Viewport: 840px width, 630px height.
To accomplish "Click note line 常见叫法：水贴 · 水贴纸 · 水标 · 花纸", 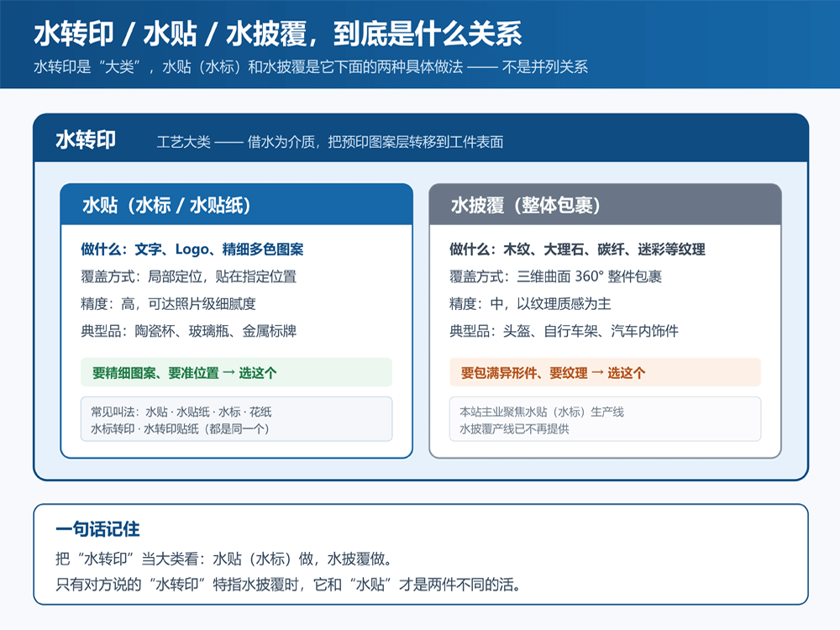I will 181,412.
